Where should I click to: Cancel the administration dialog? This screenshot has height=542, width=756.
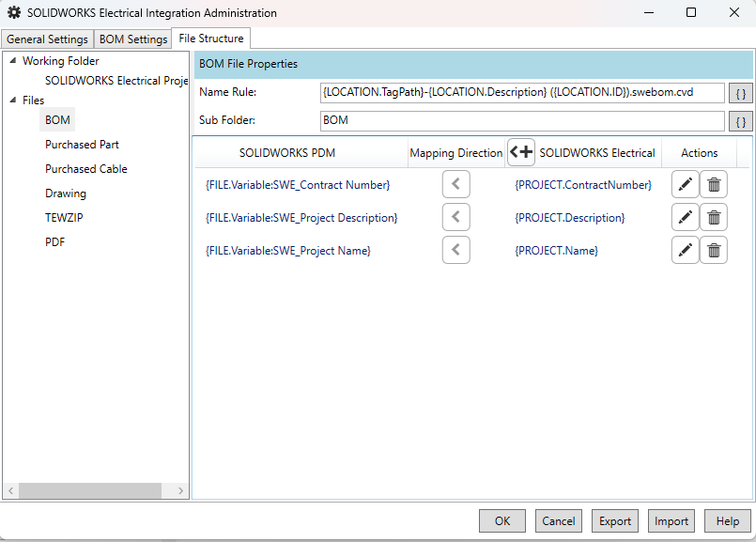[x=559, y=520]
